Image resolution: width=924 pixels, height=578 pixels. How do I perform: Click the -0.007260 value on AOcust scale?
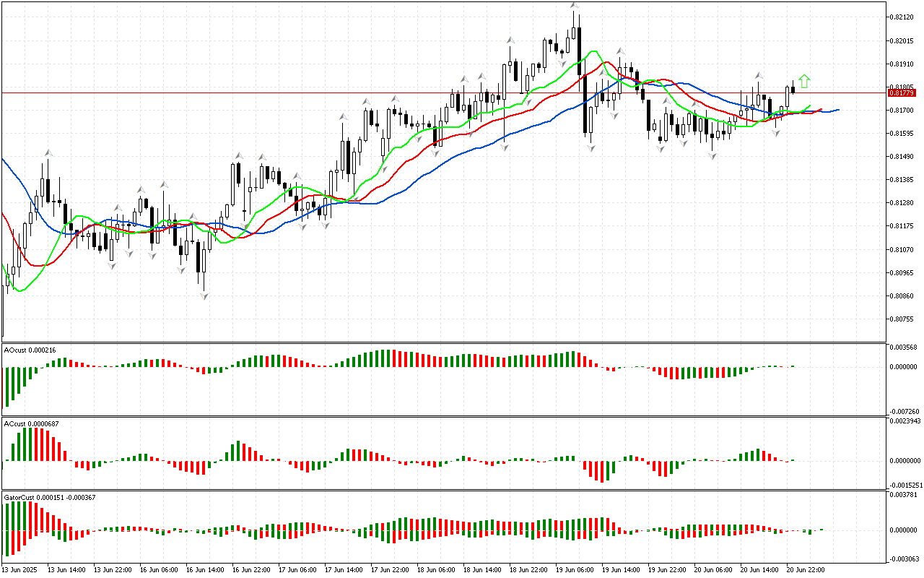(x=904, y=410)
